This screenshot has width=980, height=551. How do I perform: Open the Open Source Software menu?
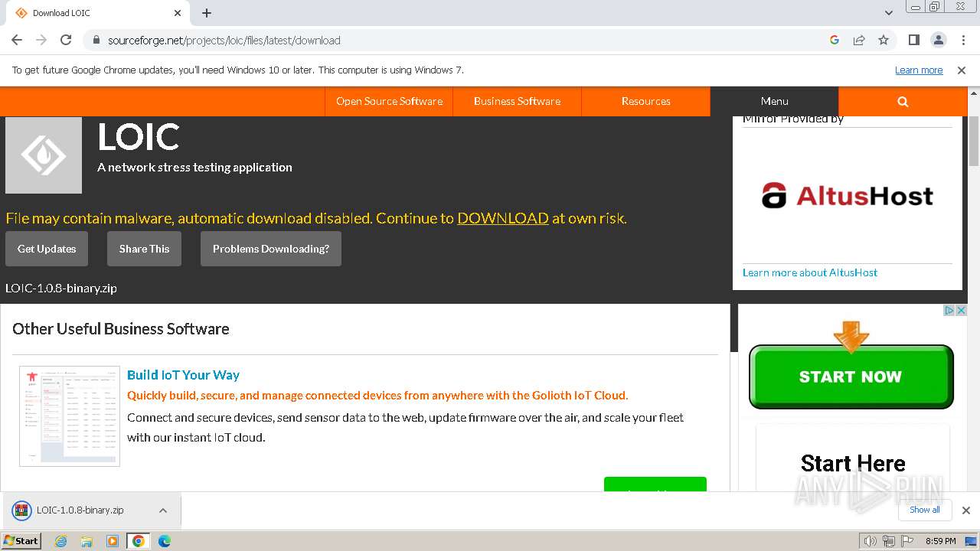[389, 101]
